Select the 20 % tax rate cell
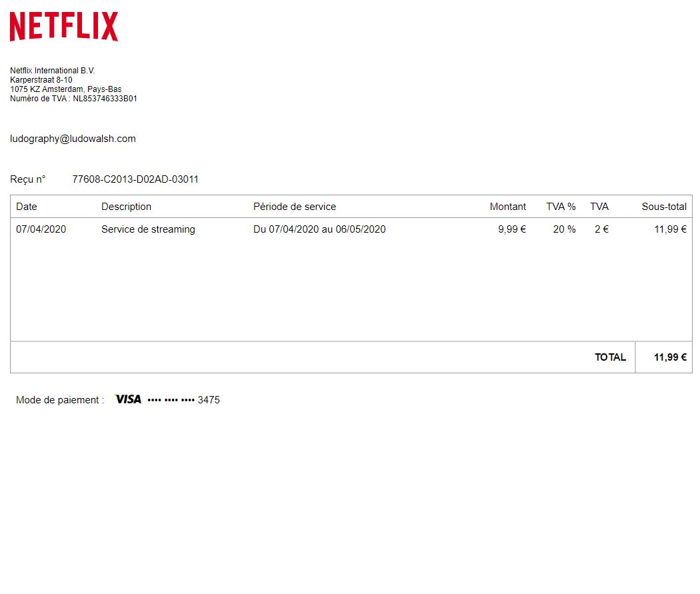Viewport: 700px width, 594px height. tap(564, 229)
